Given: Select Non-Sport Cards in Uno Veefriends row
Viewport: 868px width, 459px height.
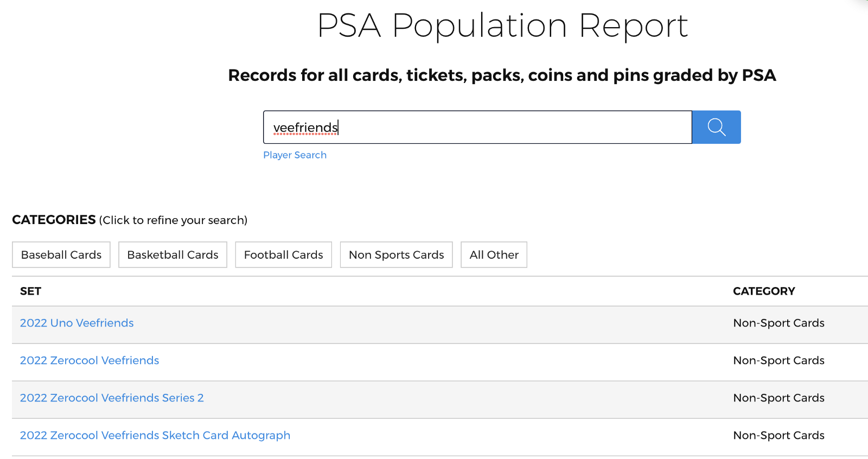Looking at the screenshot, I should point(778,323).
